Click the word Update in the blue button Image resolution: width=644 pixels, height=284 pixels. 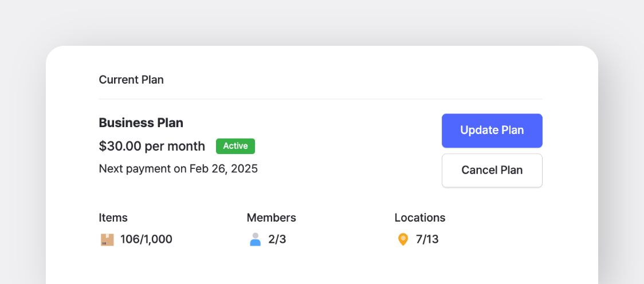point(479,131)
